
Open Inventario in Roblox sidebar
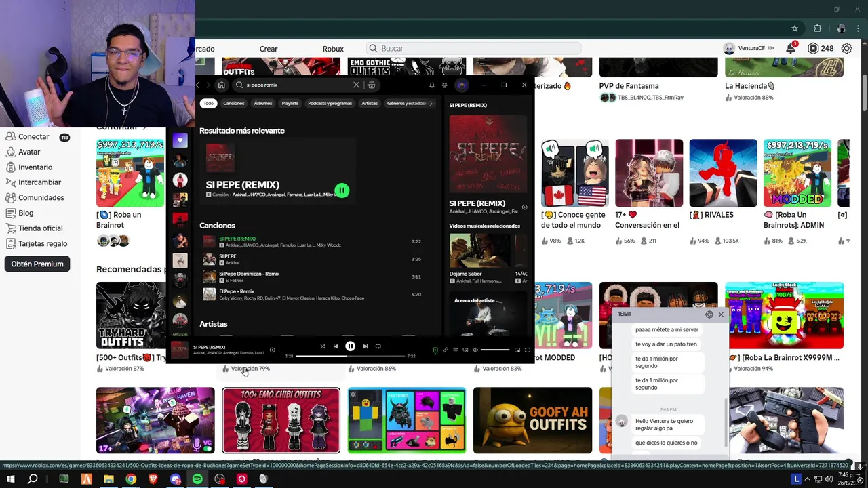[35, 167]
